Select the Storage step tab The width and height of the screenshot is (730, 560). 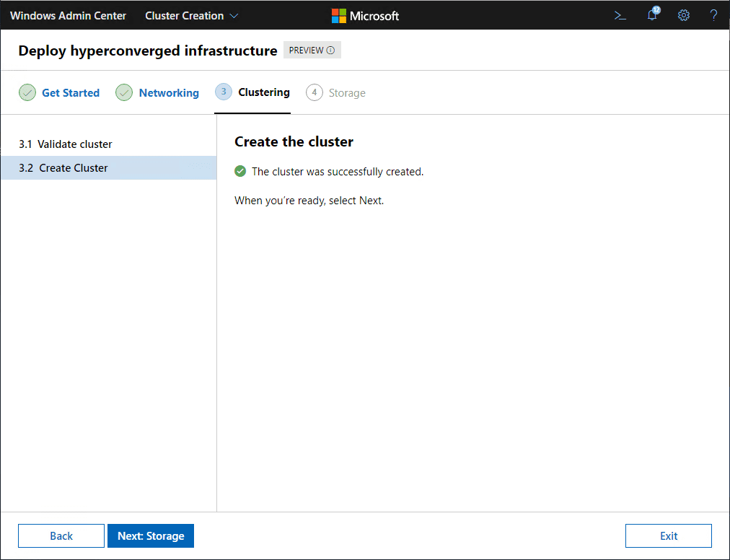(x=347, y=92)
